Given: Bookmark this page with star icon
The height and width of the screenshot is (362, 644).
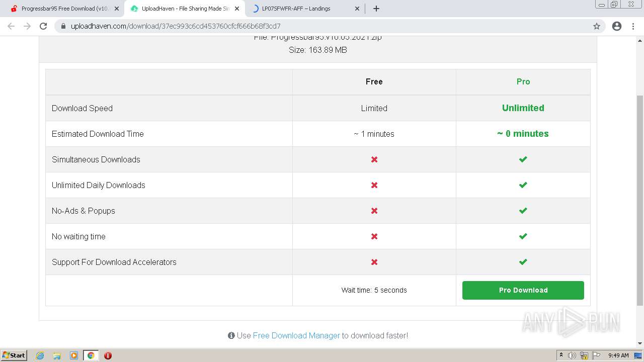Looking at the screenshot, I should (x=597, y=26).
